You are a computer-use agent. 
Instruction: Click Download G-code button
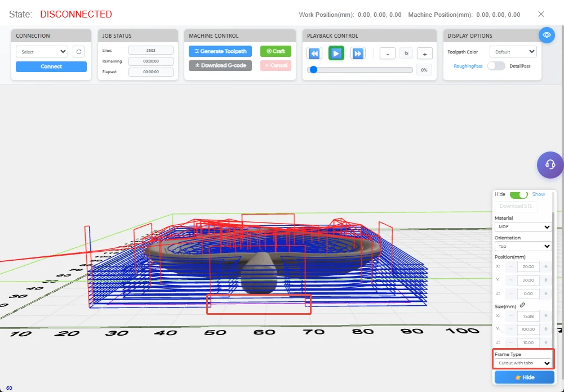point(220,65)
